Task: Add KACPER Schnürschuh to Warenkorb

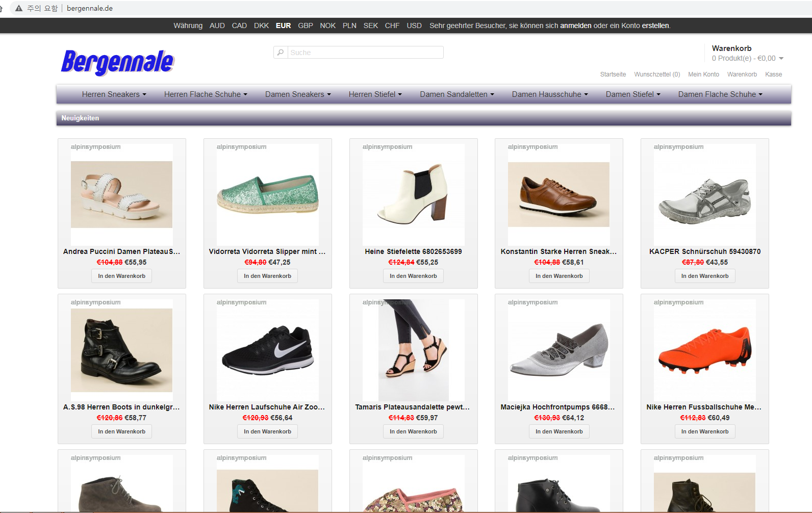Action: click(705, 276)
